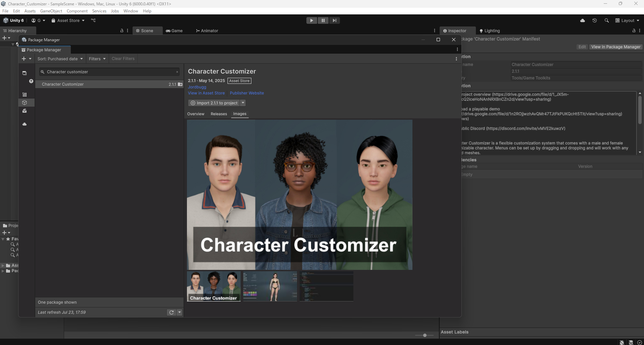The height and width of the screenshot is (345, 644).
Task: Open the Window menu
Action: click(131, 11)
